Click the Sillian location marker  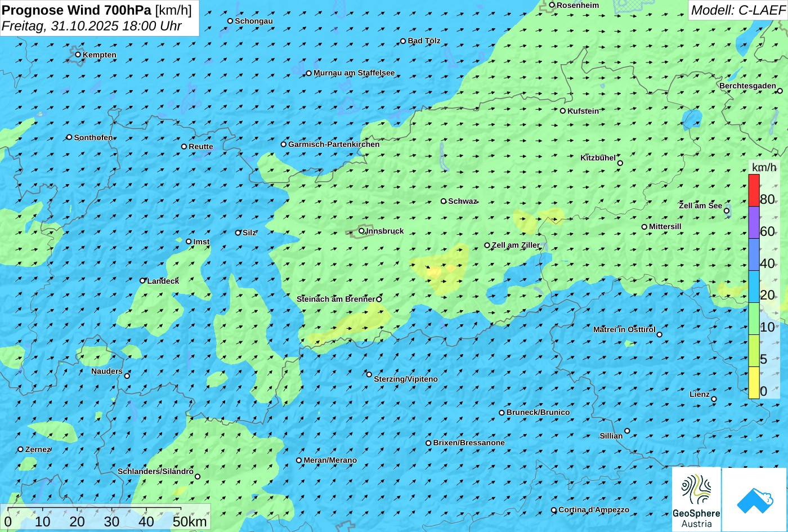click(627, 431)
